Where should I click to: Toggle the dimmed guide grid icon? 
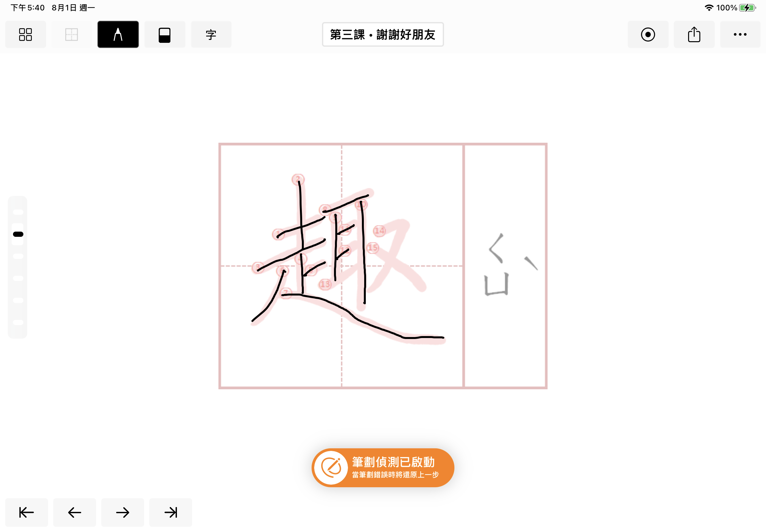[72, 34]
